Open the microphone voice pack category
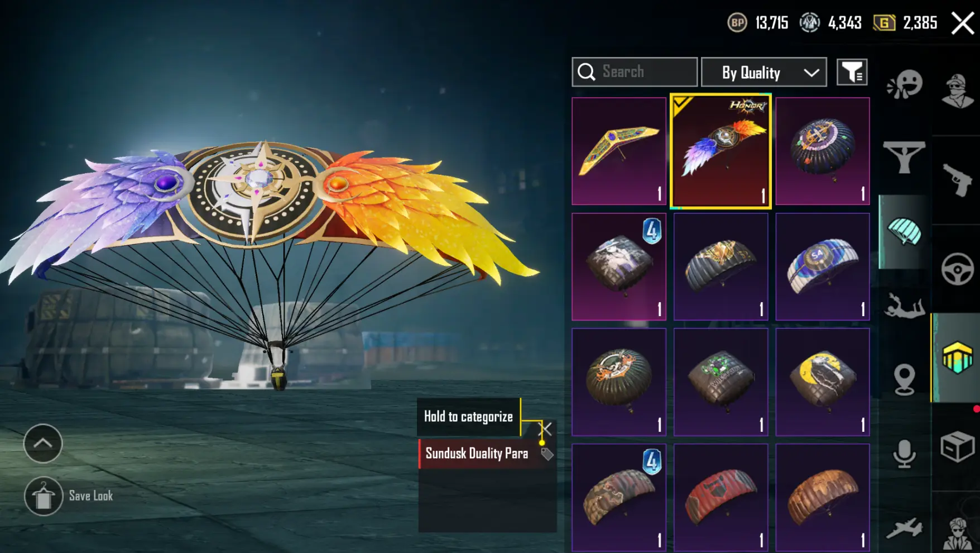The image size is (980, 553). coord(904,454)
